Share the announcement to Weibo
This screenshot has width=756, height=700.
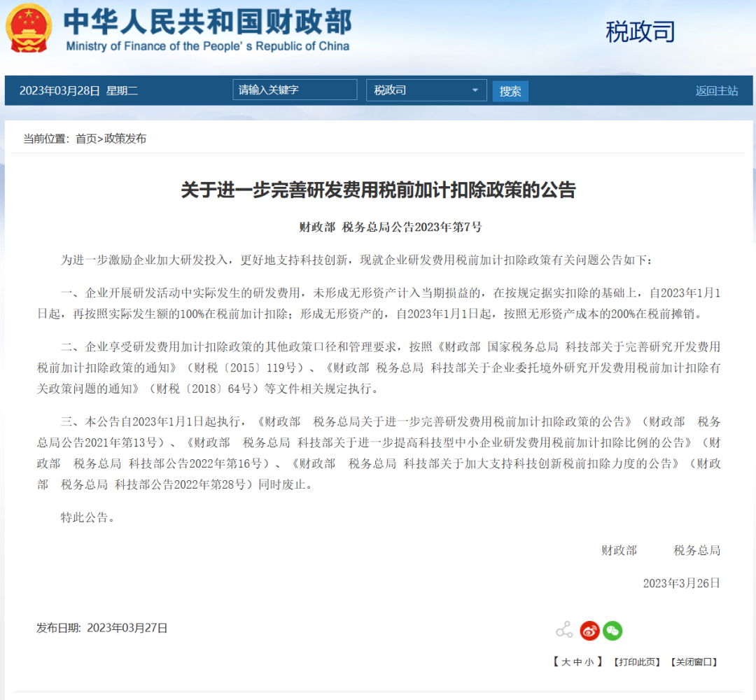[589, 631]
